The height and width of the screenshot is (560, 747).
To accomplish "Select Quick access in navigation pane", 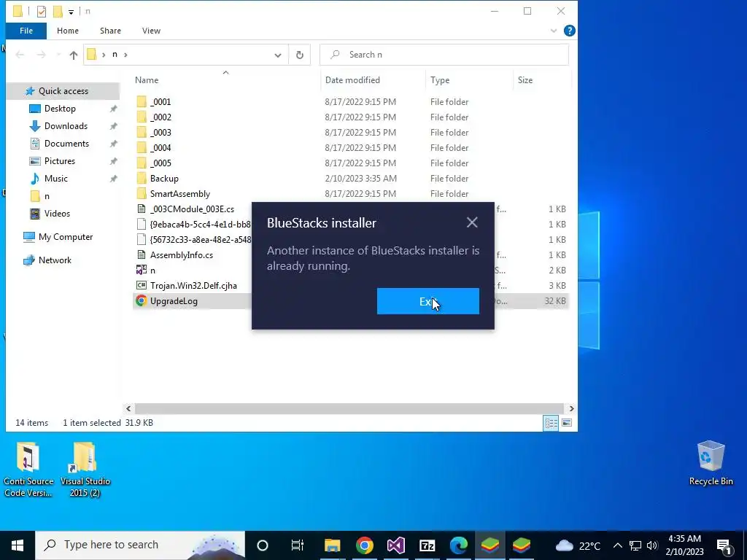I will pyautogui.click(x=63, y=91).
